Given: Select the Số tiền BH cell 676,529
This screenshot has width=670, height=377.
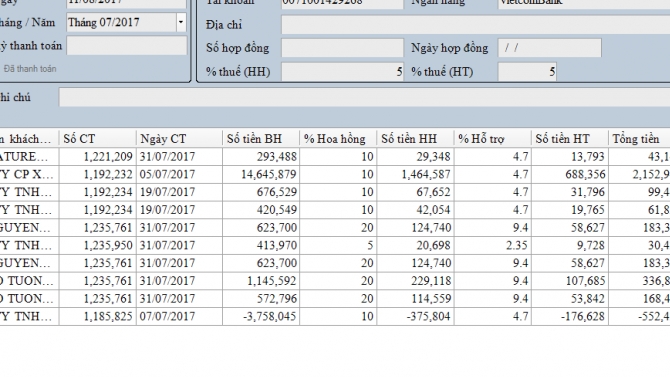Looking at the screenshot, I should pyautogui.click(x=261, y=192).
